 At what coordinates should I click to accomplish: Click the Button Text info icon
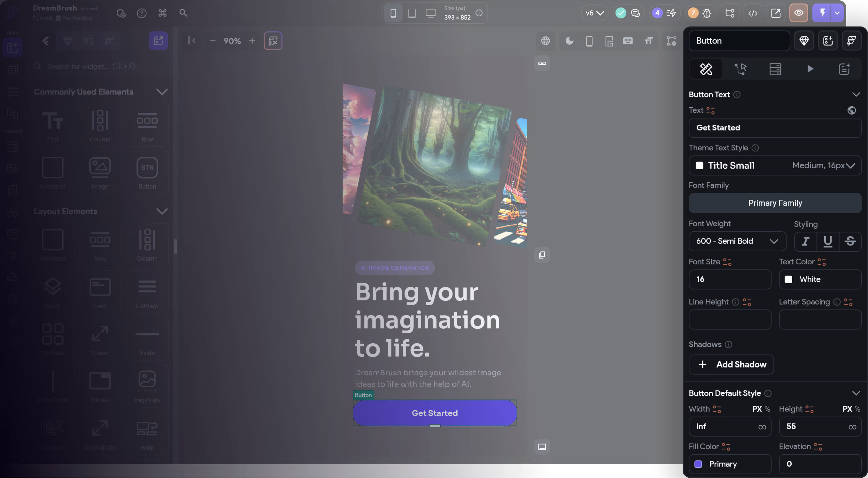(737, 95)
